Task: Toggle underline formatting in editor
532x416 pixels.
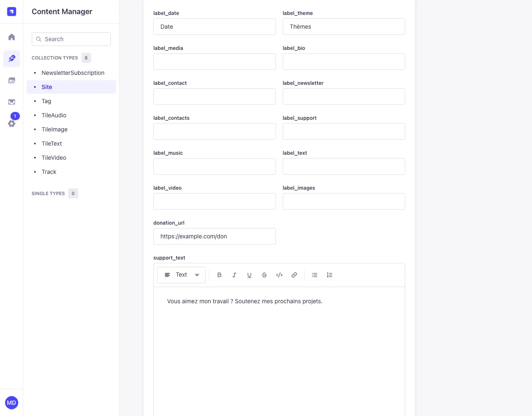Action: coord(249,275)
